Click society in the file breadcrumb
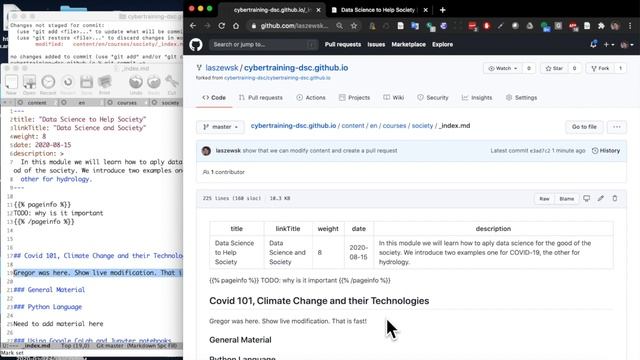The width and height of the screenshot is (640, 360). click(x=422, y=126)
